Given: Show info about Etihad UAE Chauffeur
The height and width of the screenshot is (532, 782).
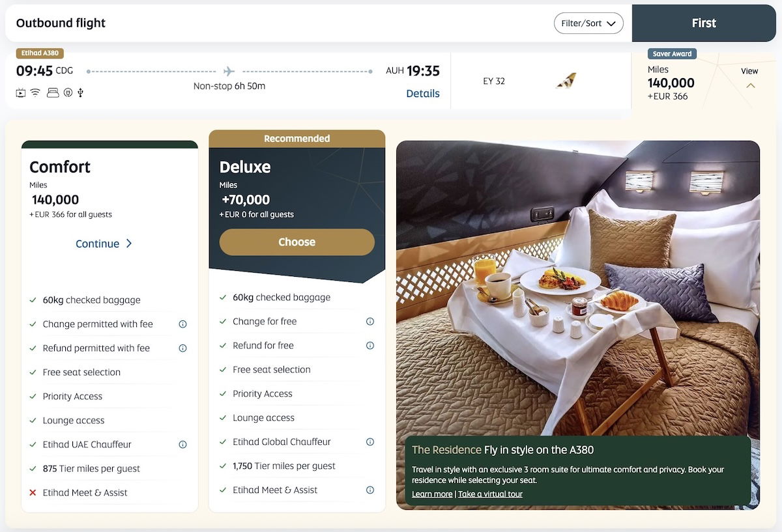Looking at the screenshot, I should 182,445.
